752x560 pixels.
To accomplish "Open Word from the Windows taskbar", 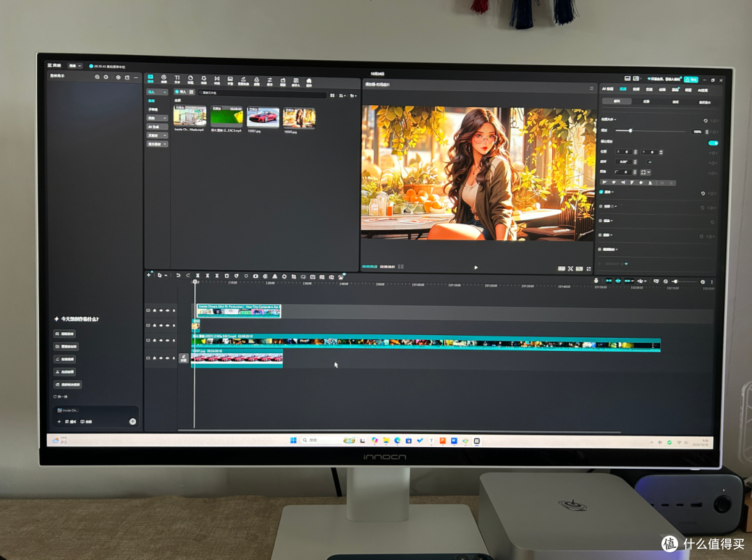I will click(x=453, y=440).
